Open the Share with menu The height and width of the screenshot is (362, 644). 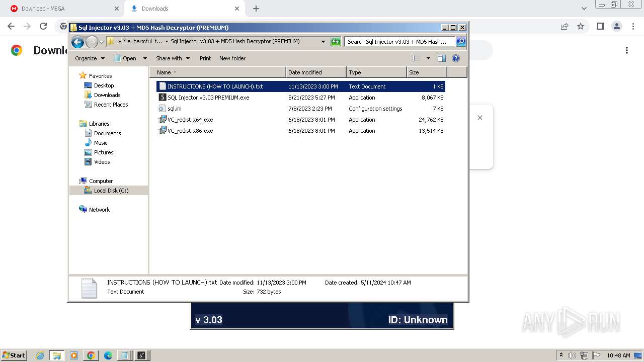[173, 58]
